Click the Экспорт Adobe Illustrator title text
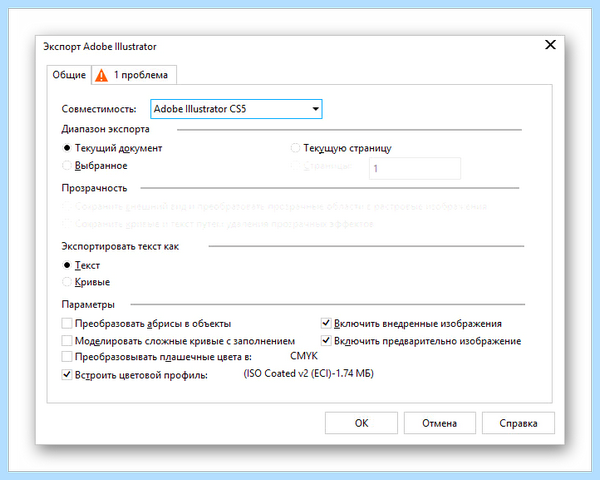The image size is (600, 480). 100,47
